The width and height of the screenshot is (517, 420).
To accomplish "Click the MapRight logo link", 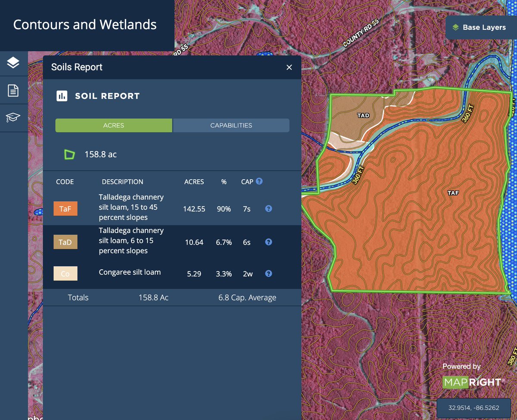I will click(x=473, y=382).
